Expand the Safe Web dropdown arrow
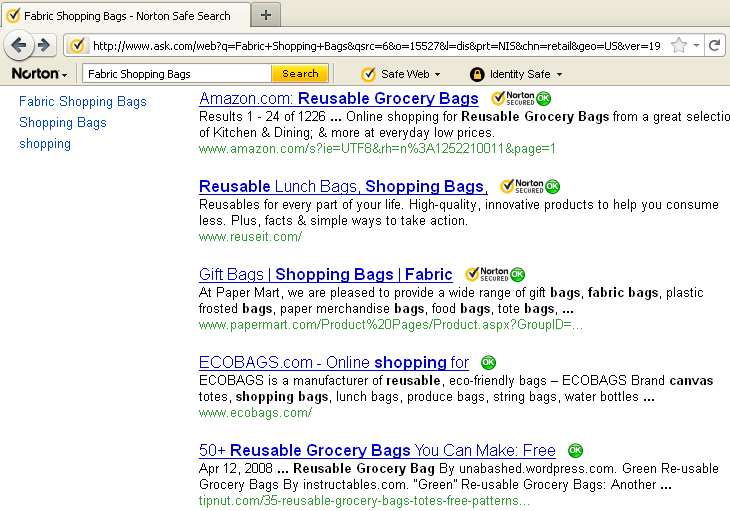 pos(437,74)
